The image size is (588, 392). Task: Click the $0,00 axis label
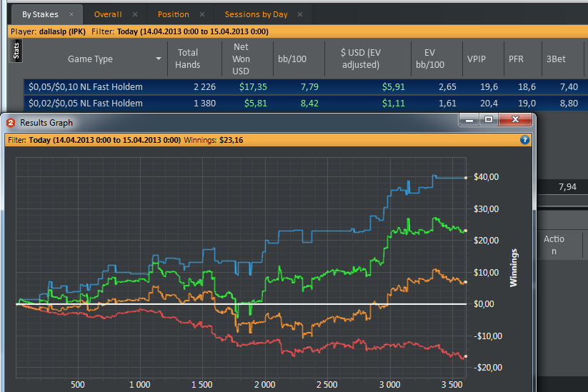pyautogui.click(x=484, y=304)
